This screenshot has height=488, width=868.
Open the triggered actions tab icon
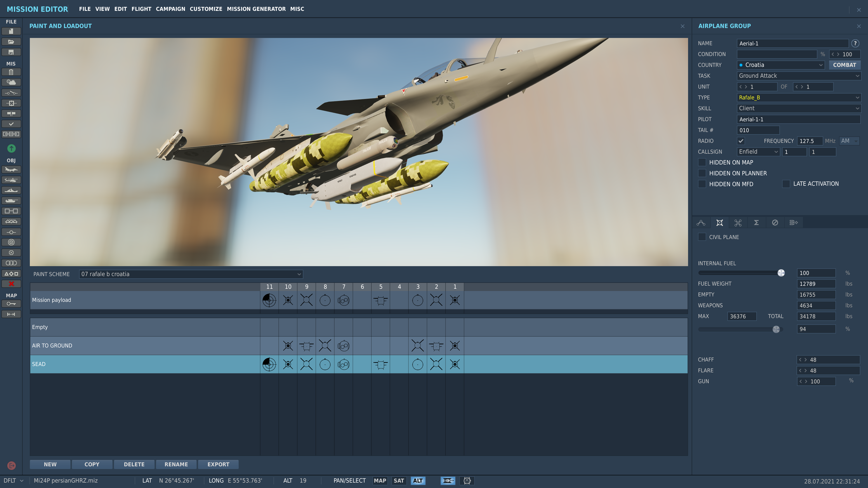738,223
